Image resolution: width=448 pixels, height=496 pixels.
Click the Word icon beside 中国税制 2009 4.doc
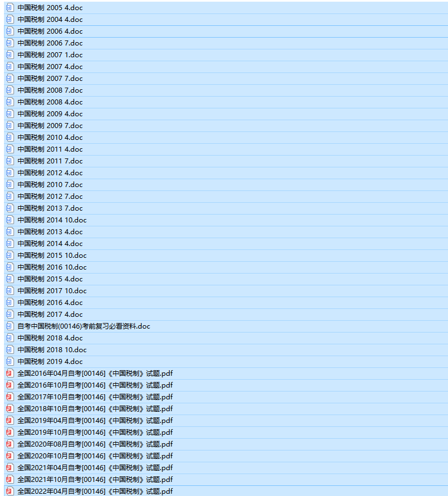point(10,113)
